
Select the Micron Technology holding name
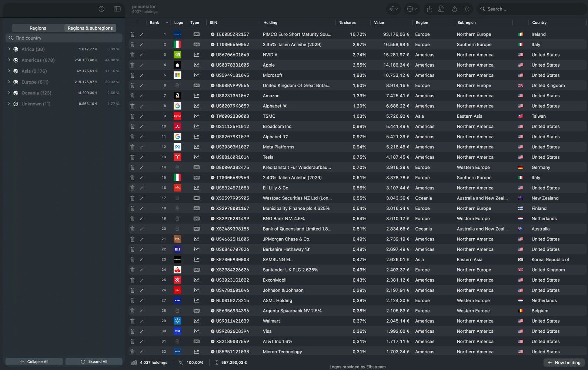click(x=282, y=351)
